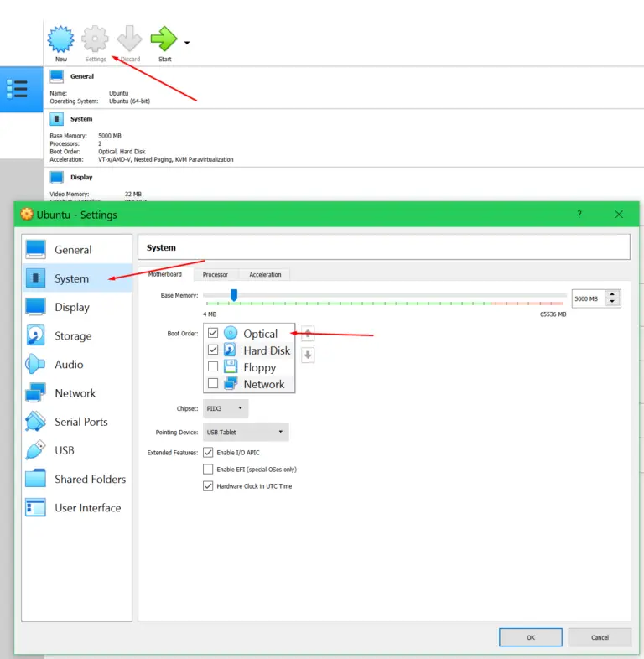Toggle Enable I/O APIC checkbox
Image resolution: width=644 pixels, height=659 pixels.
pyautogui.click(x=208, y=453)
